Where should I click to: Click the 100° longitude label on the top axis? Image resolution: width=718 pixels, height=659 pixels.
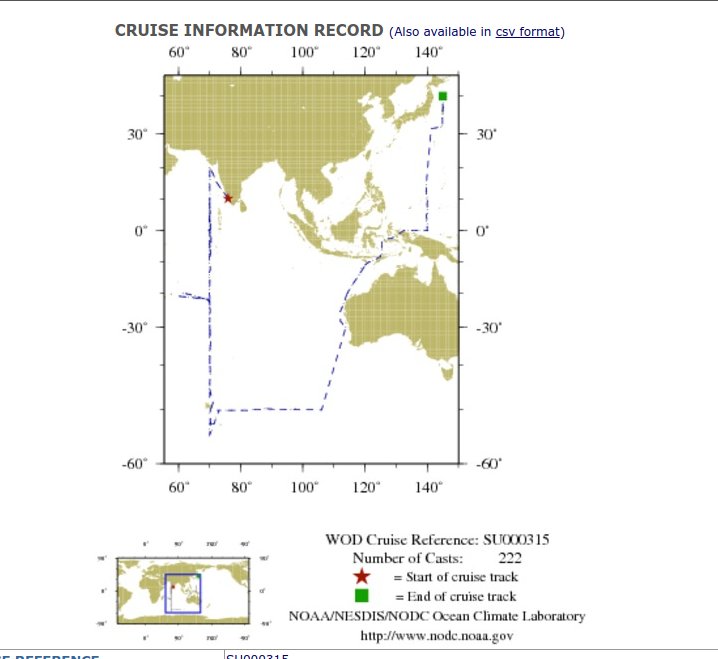[304, 52]
